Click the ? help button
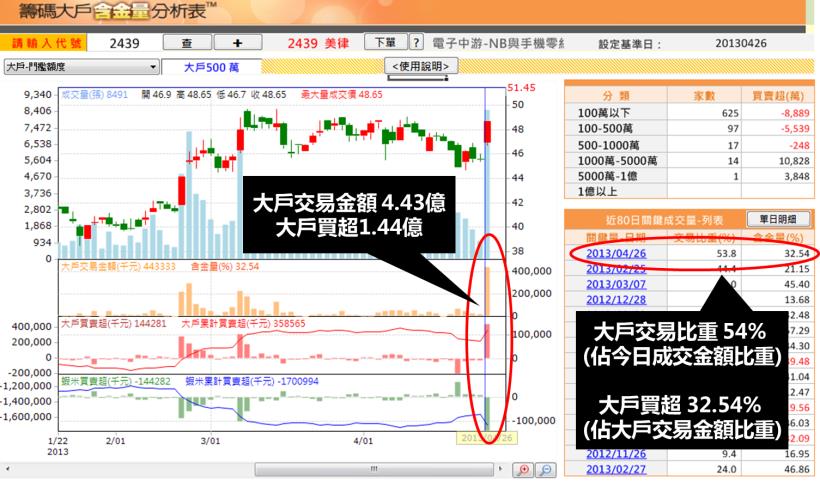 pyautogui.click(x=416, y=42)
